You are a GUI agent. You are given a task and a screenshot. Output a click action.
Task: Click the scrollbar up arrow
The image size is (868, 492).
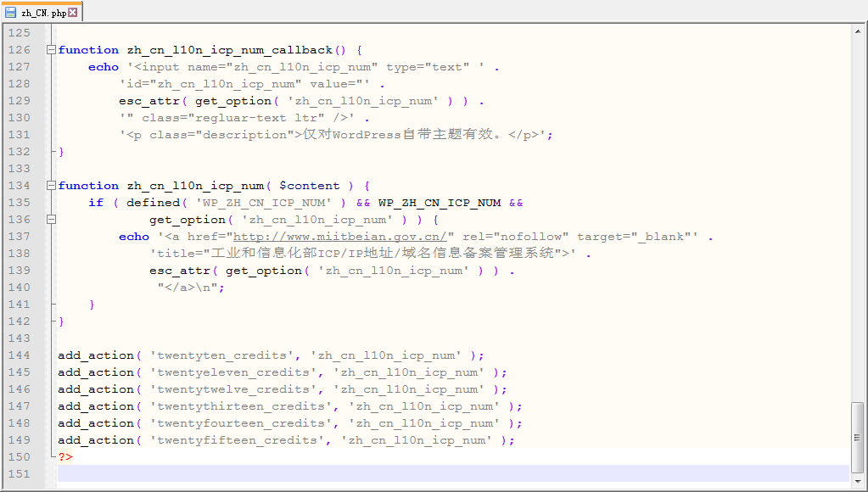click(x=858, y=32)
